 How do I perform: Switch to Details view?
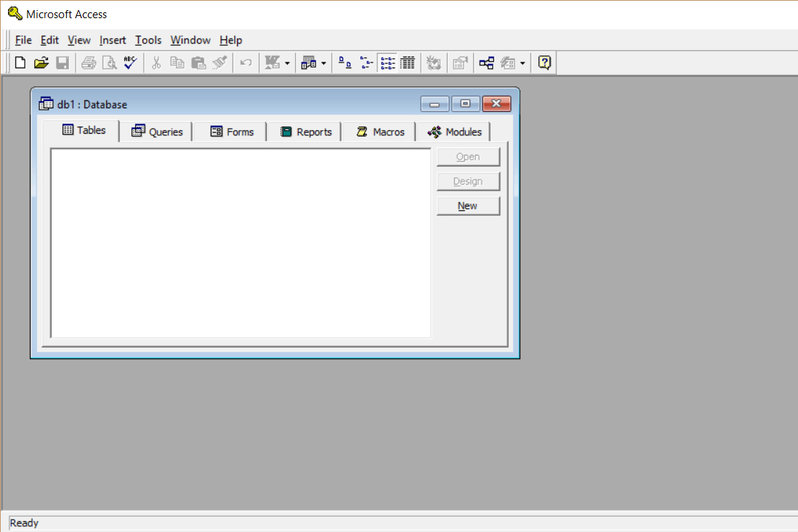pyautogui.click(x=408, y=63)
